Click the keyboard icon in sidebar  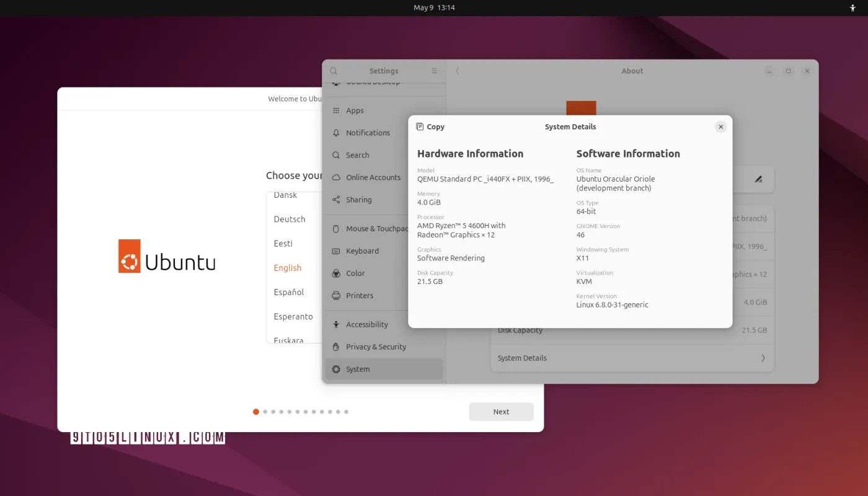coord(336,251)
